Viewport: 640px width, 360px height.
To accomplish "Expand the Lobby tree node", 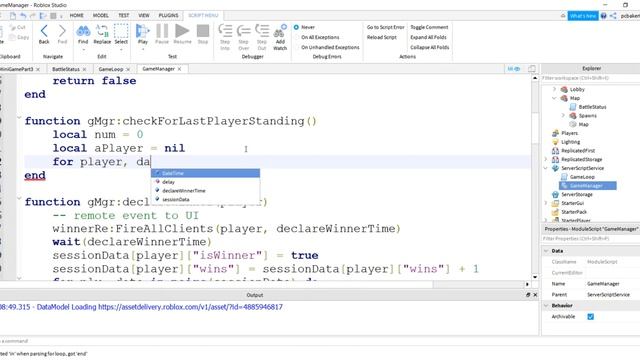I will pyautogui.click(x=554, y=89).
